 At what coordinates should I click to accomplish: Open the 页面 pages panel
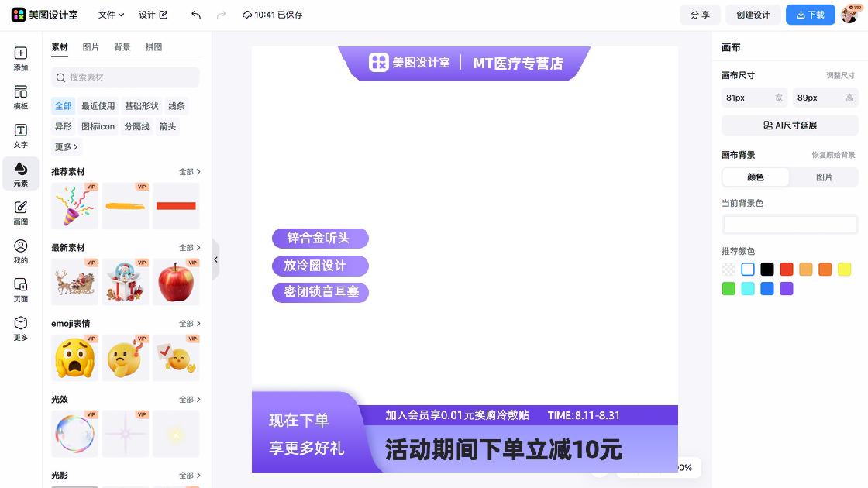tap(20, 290)
